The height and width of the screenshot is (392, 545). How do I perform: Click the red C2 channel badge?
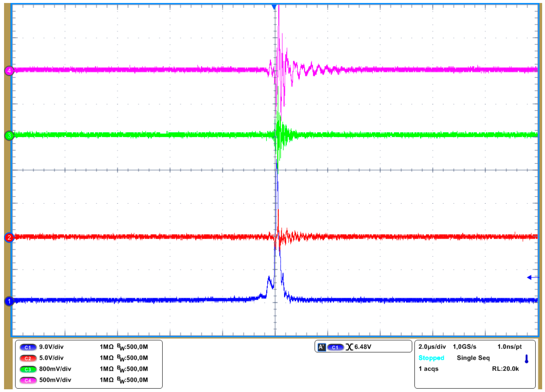click(x=28, y=358)
